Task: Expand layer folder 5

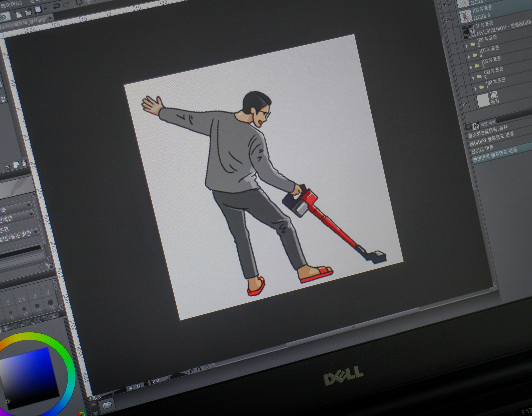Action: tap(467, 46)
